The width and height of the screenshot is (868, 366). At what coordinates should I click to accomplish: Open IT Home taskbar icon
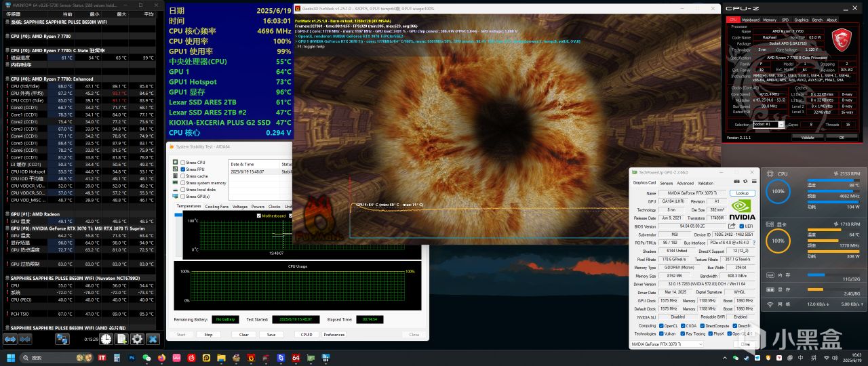tap(102, 358)
